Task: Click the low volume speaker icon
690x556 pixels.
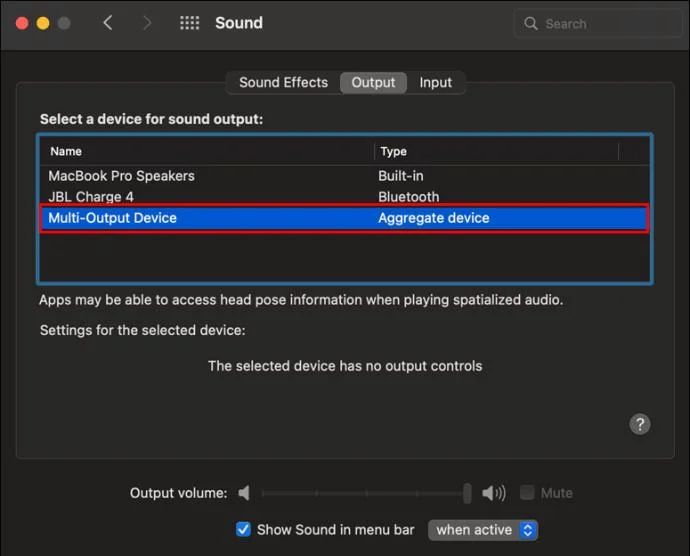Action: point(244,493)
